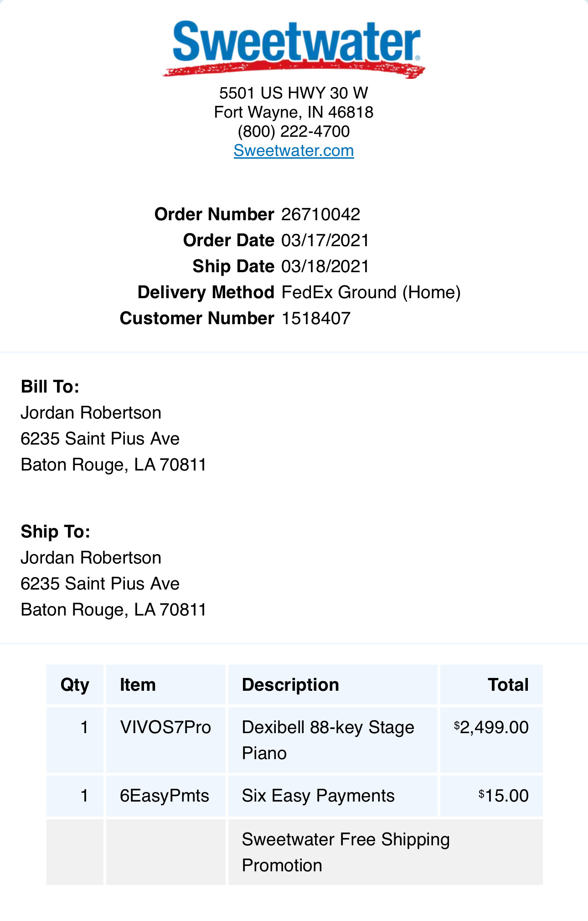The height and width of the screenshot is (921, 588).
Task: Click the Sweetwater Free Shipping Promotion row
Action: point(346,852)
